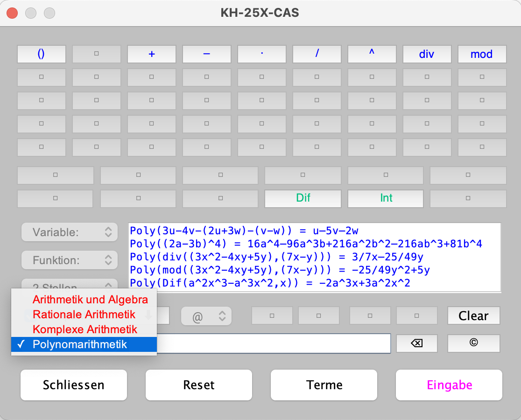Image resolution: width=521 pixels, height=420 pixels.
Task: Click the multiplication dot key
Action: coord(261,54)
